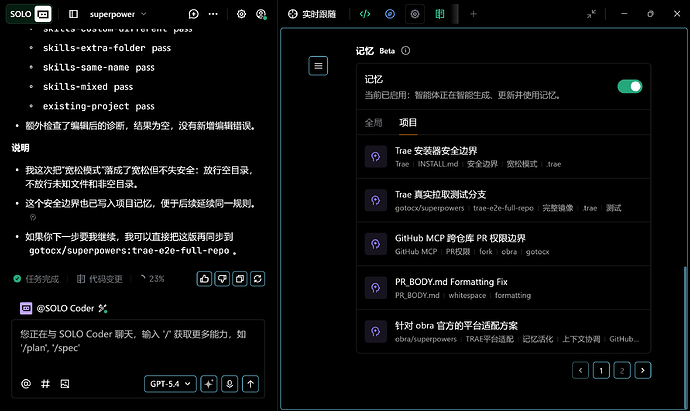690x411 pixels.
Task: Click the tools icon beside SOLO Coder
Action: [103, 308]
